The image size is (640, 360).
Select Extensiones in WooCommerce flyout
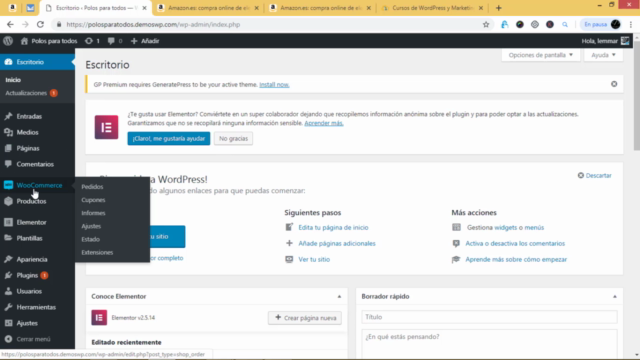coord(97,252)
